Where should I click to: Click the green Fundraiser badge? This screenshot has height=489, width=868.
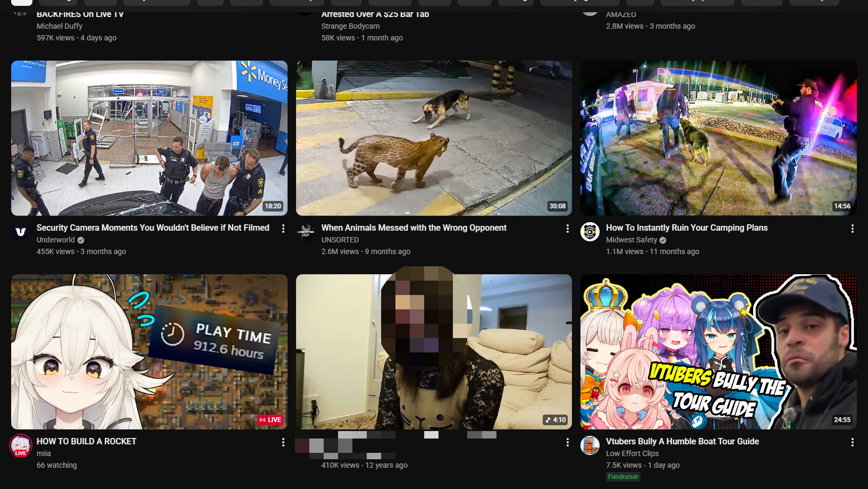tap(623, 477)
